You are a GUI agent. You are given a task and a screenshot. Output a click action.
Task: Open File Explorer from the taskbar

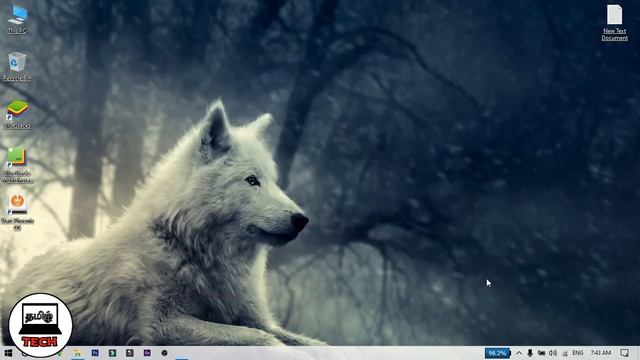[x=77, y=353]
